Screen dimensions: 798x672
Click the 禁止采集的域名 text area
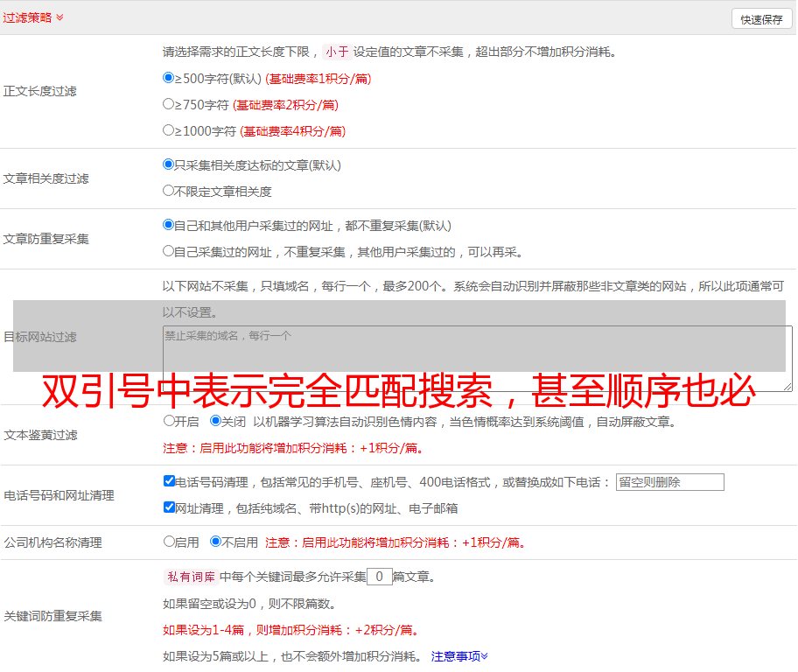(x=477, y=358)
